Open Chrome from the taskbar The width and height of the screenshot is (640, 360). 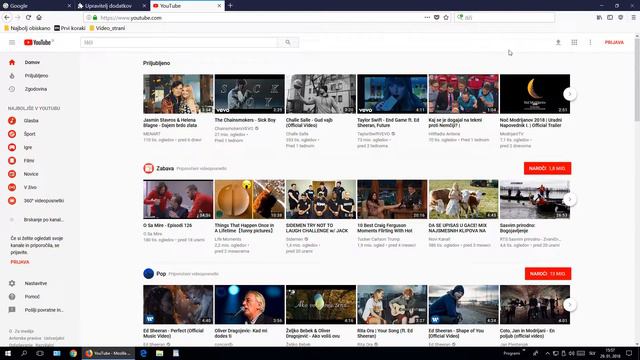(x=73, y=353)
